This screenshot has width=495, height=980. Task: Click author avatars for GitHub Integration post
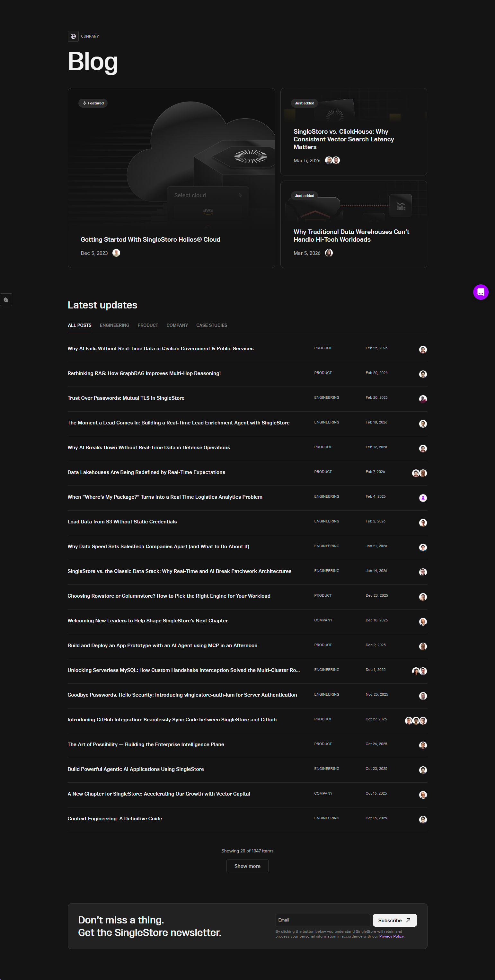[416, 720]
